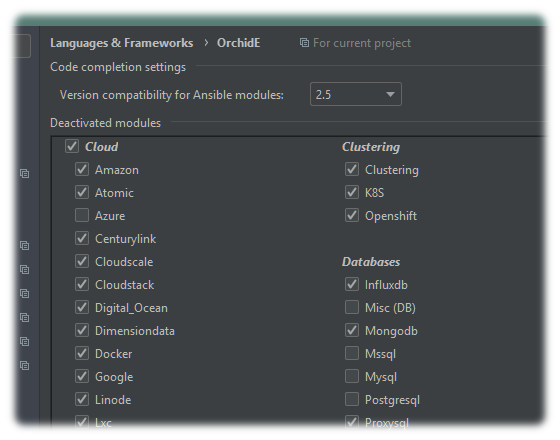Toggle the Google checkbox
Image resolution: width=560 pixels, height=440 pixels.
pyautogui.click(x=82, y=376)
